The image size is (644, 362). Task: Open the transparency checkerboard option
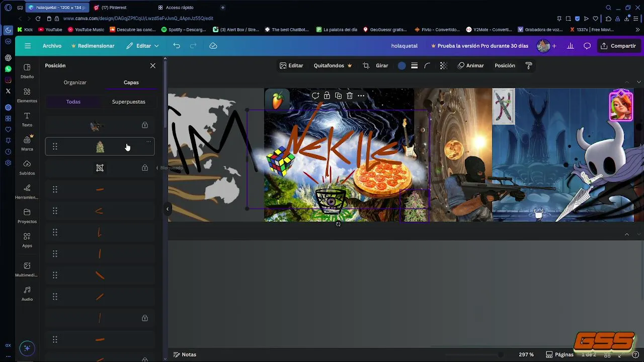point(443,65)
